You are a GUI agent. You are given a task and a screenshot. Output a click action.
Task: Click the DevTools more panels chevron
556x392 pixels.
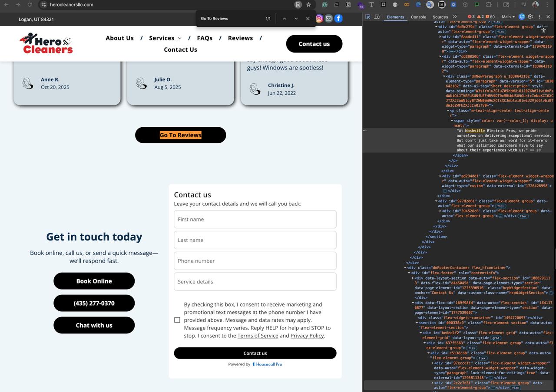[454, 16]
